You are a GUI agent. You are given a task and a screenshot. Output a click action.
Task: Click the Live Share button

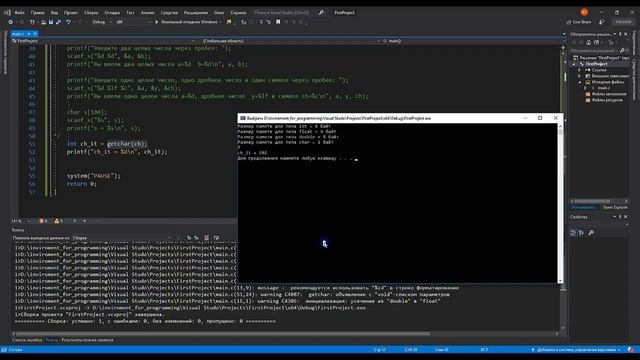[579, 22]
